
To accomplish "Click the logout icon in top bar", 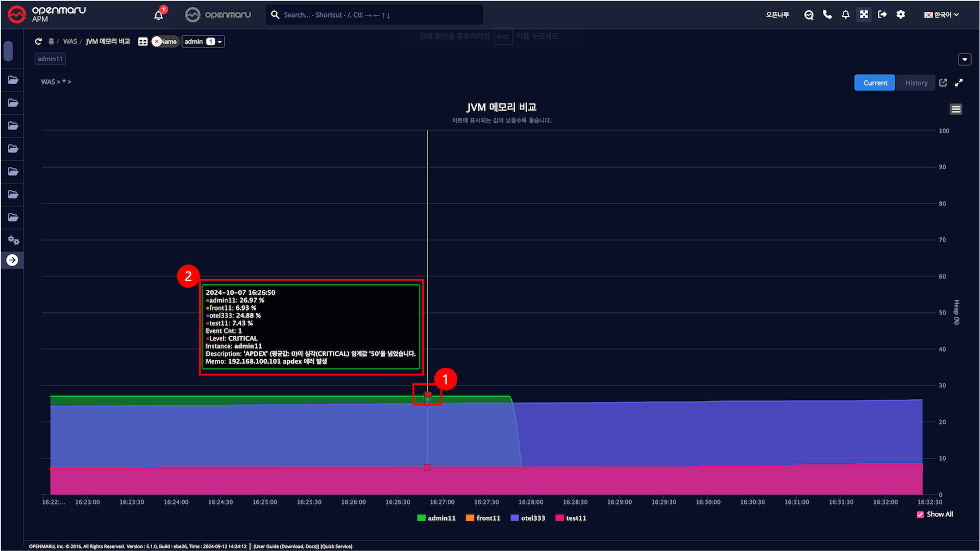I will [883, 15].
